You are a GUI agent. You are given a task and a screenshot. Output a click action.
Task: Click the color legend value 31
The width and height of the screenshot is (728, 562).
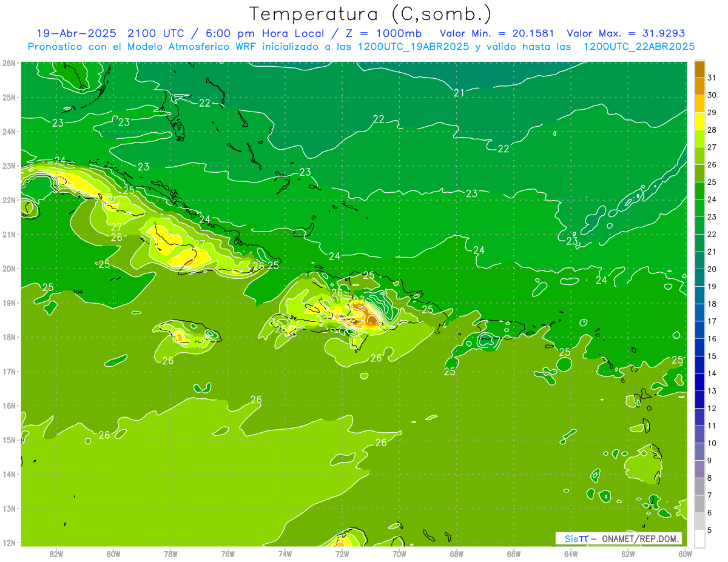click(712, 78)
